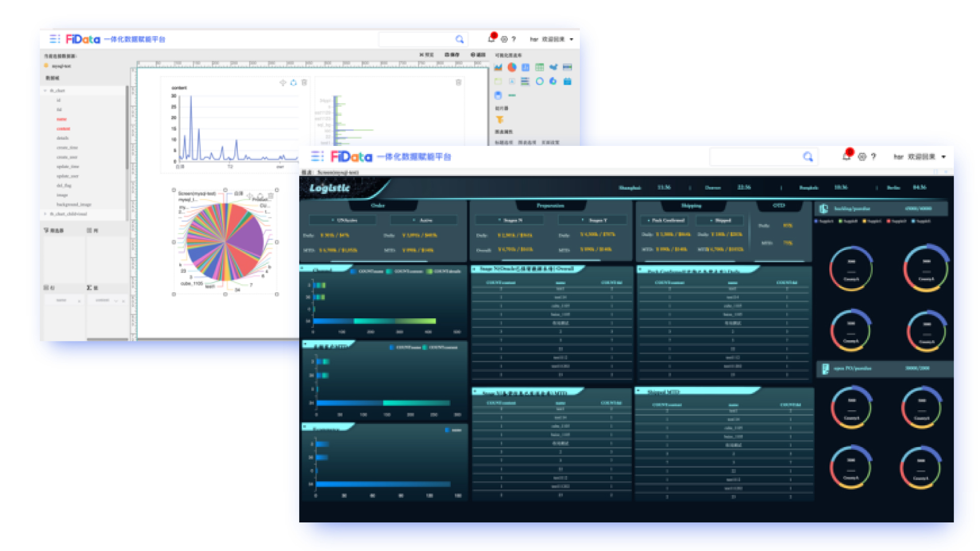This screenshot has height=551, width=980.
Task: Toggle the first Supplier legend item
Action: pos(824,221)
